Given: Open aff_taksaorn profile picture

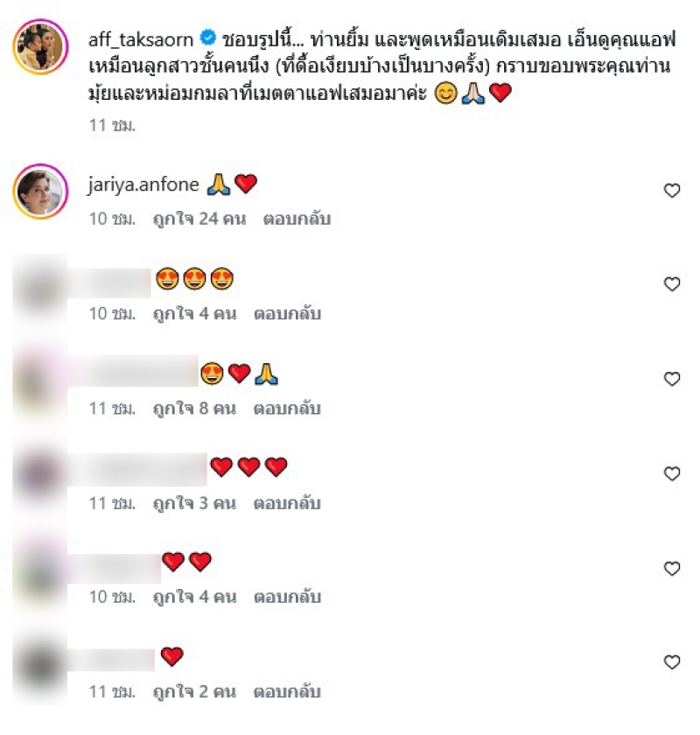Looking at the screenshot, I should (x=40, y=46).
